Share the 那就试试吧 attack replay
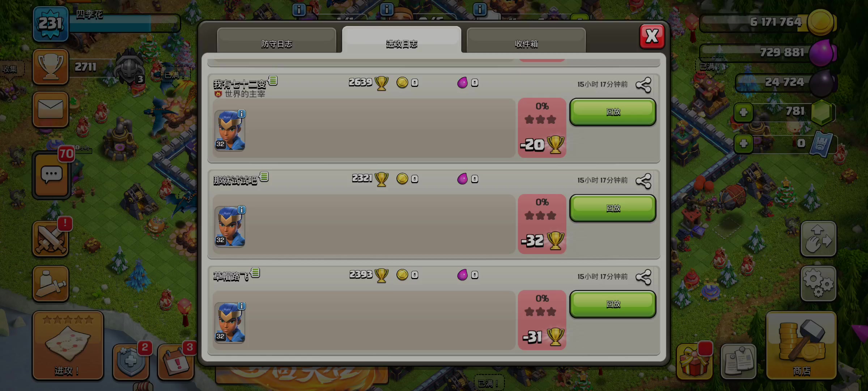Image resolution: width=868 pixels, height=391 pixels. (643, 181)
